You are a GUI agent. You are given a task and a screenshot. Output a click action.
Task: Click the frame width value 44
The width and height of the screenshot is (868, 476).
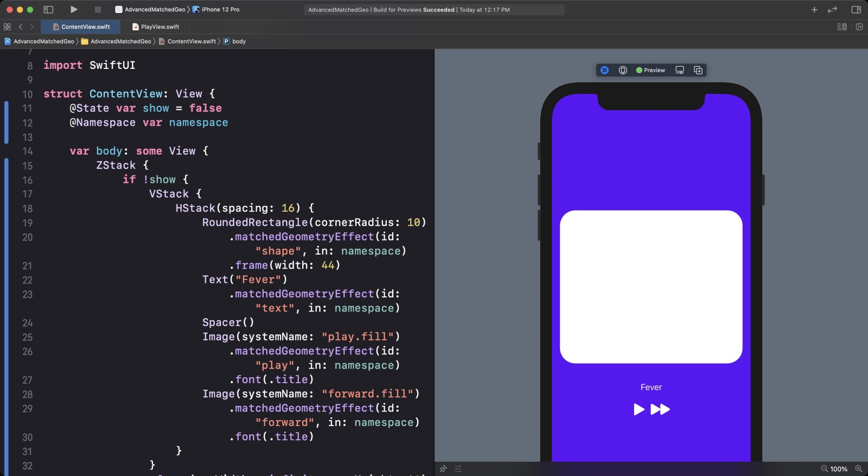pos(328,265)
